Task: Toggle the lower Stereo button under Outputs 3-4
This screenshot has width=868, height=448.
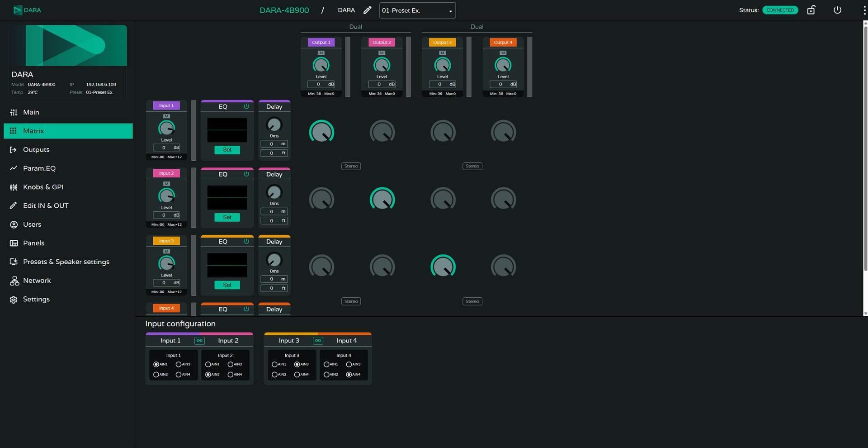Action: point(472,301)
